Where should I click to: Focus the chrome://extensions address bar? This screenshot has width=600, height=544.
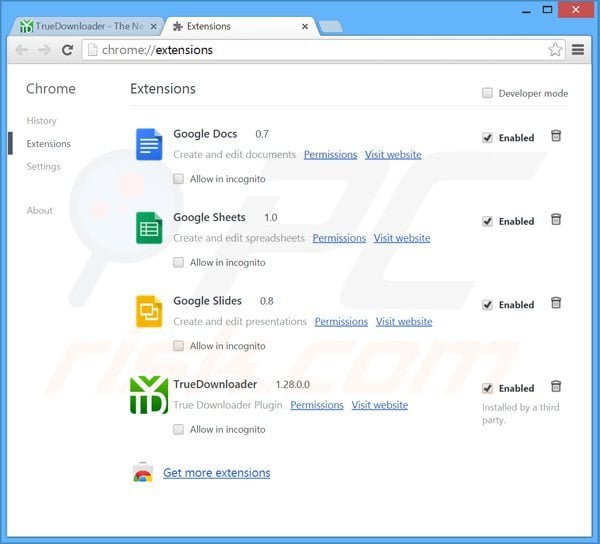(323, 50)
